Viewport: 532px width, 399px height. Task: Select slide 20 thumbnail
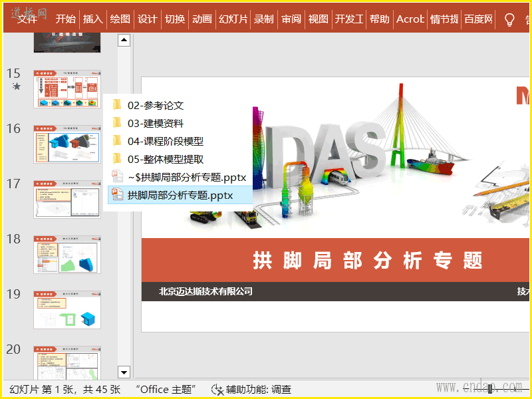pos(67,362)
